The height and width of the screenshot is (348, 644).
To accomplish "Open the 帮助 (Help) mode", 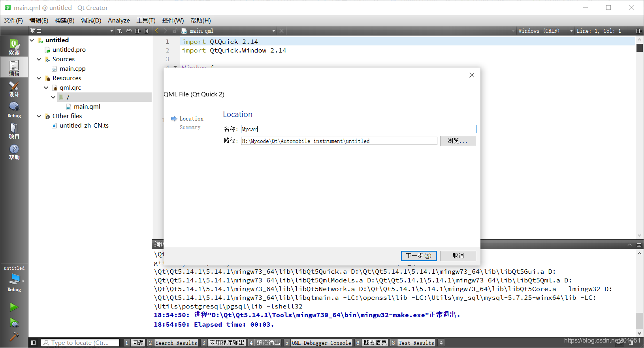I will (x=14, y=152).
